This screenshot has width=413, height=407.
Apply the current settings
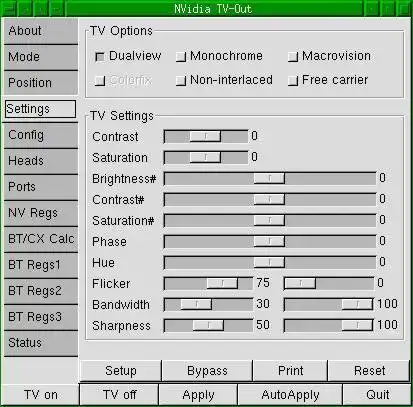click(x=198, y=395)
